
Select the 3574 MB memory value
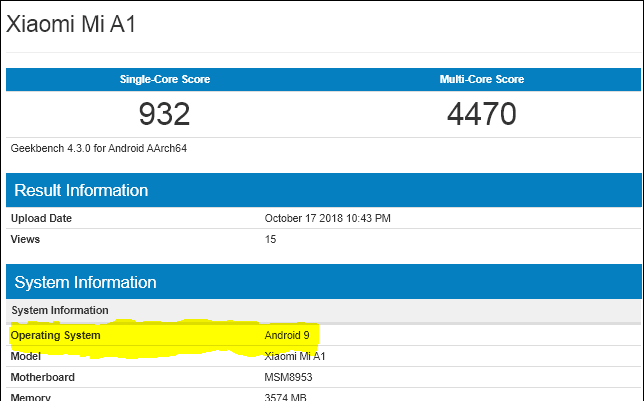coord(285,397)
